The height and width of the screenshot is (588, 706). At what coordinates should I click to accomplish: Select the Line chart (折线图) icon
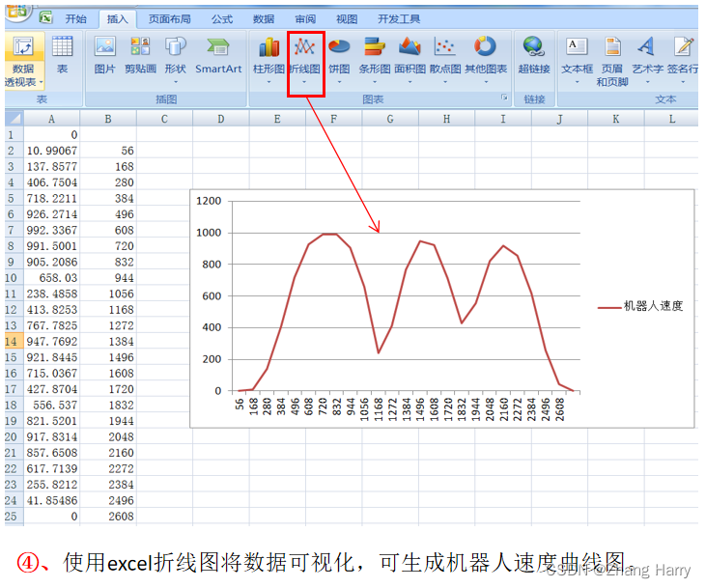coord(304,46)
